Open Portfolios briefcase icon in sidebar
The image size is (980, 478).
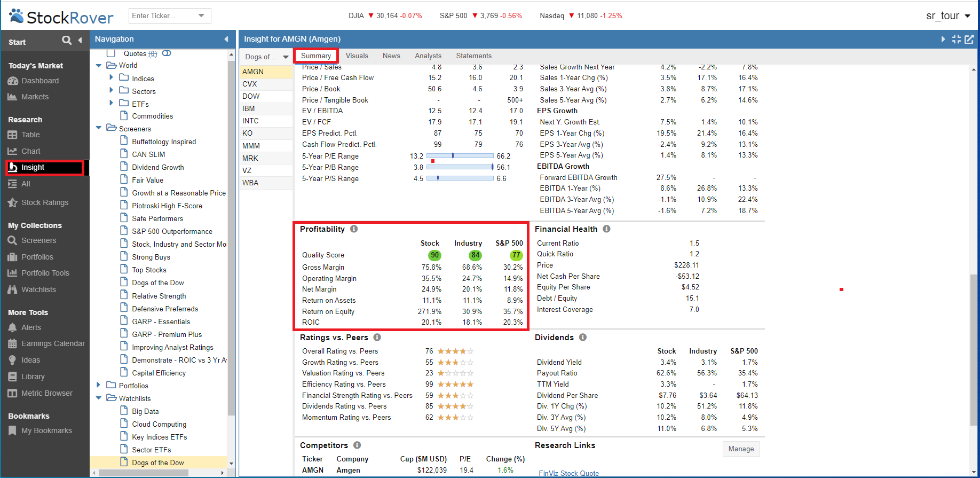tap(13, 257)
